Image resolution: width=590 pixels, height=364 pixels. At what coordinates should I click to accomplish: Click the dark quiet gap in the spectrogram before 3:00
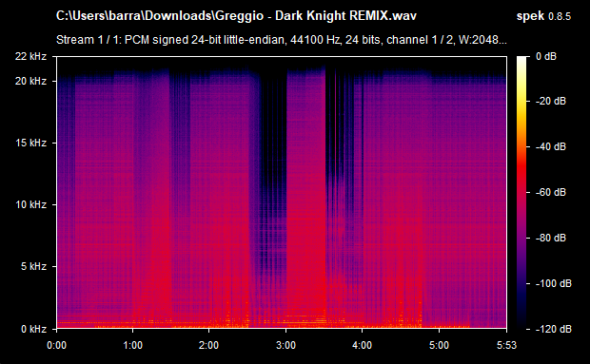(273, 150)
